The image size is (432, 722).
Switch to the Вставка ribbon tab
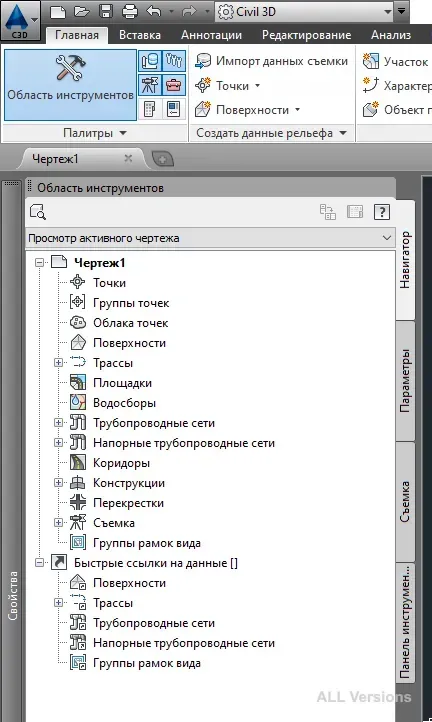pyautogui.click(x=140, y=35)
